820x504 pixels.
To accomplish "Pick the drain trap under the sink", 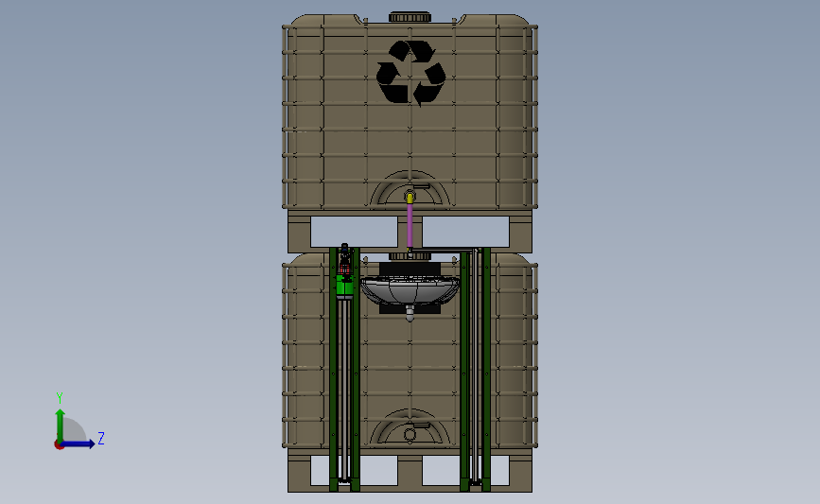I will [x=410, y=314].
